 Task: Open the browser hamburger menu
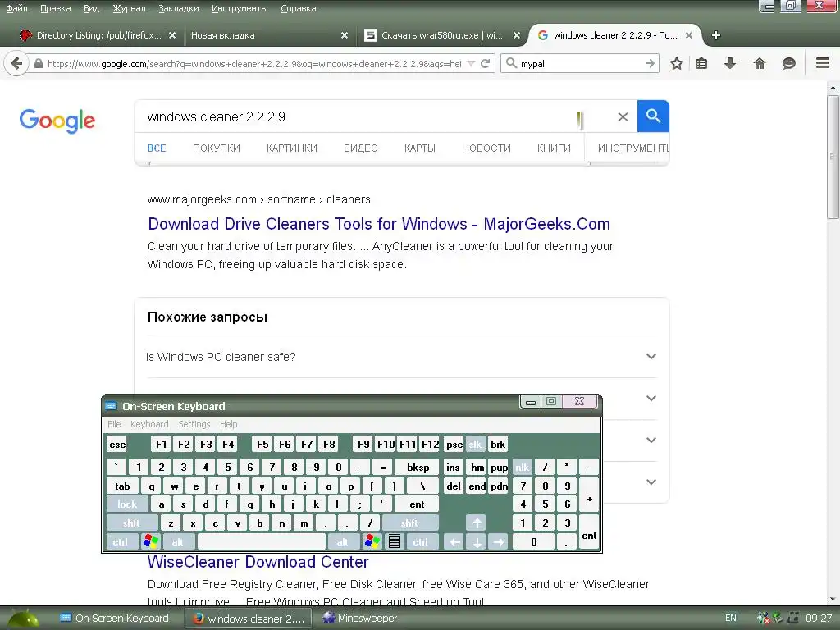click(823, 63)
